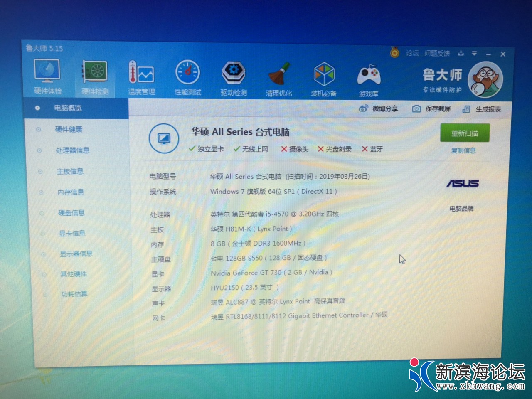Open 游戏库 game library controller icon
Screen dimensions: 532x399
(x=369, y=80)
